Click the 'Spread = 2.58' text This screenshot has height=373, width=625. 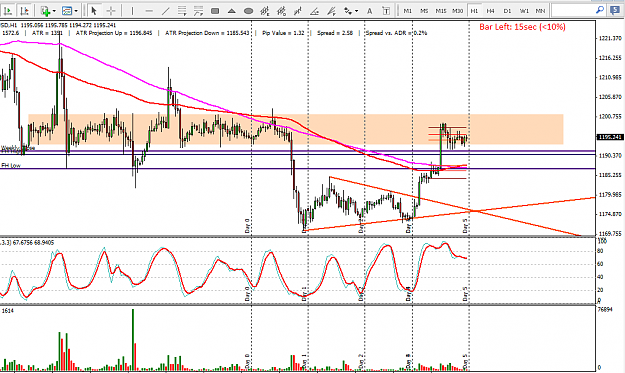pos(335,33)
